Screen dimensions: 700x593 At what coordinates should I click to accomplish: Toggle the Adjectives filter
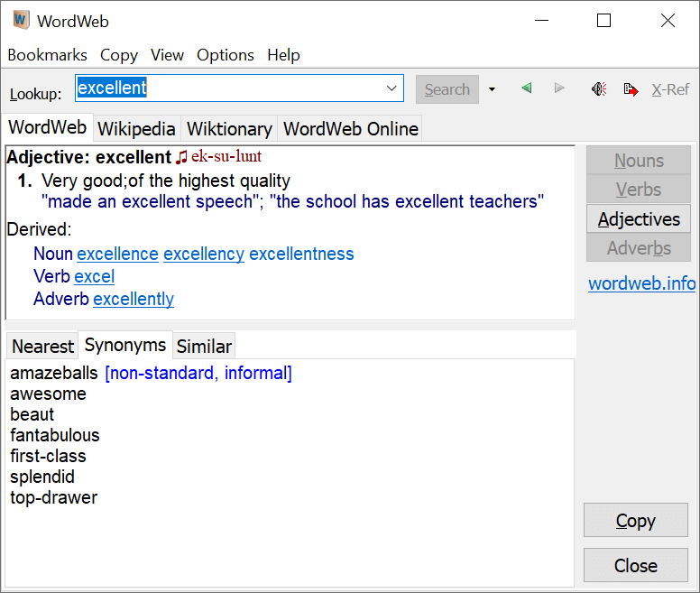(639, 218)
